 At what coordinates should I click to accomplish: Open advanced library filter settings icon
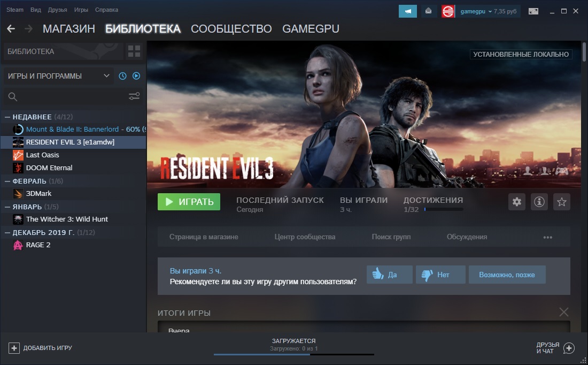(x=134, y=96)
